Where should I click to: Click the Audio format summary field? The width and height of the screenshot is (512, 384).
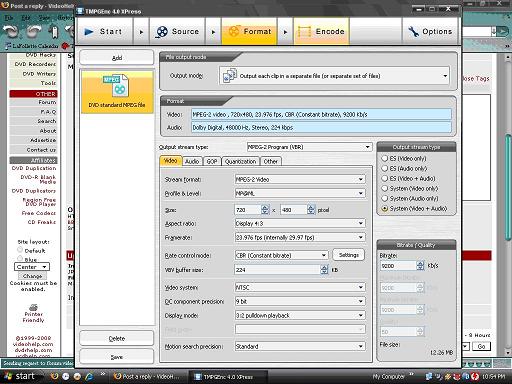321,127
